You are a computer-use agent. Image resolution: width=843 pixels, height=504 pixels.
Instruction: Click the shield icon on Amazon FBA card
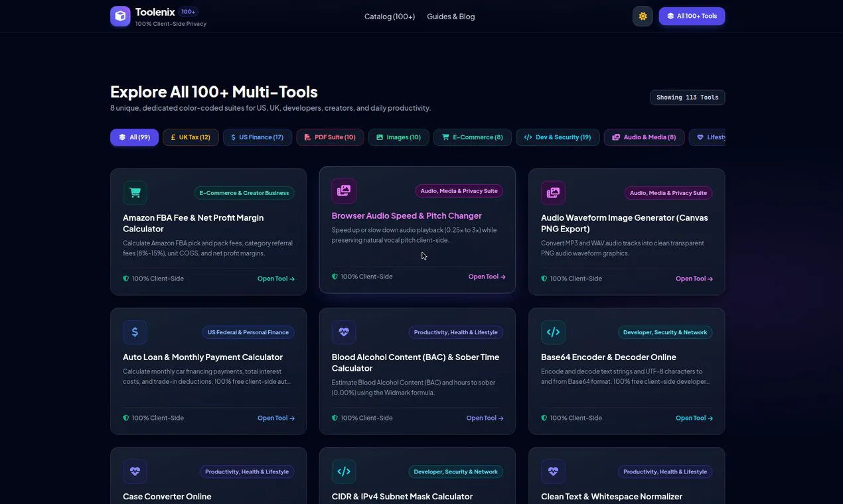[126, 279]
